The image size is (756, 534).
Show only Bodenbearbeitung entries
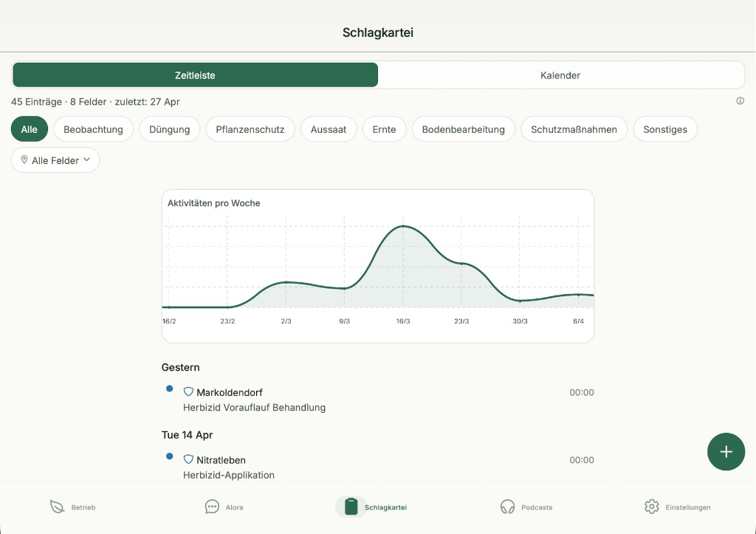tap(463, 129)
